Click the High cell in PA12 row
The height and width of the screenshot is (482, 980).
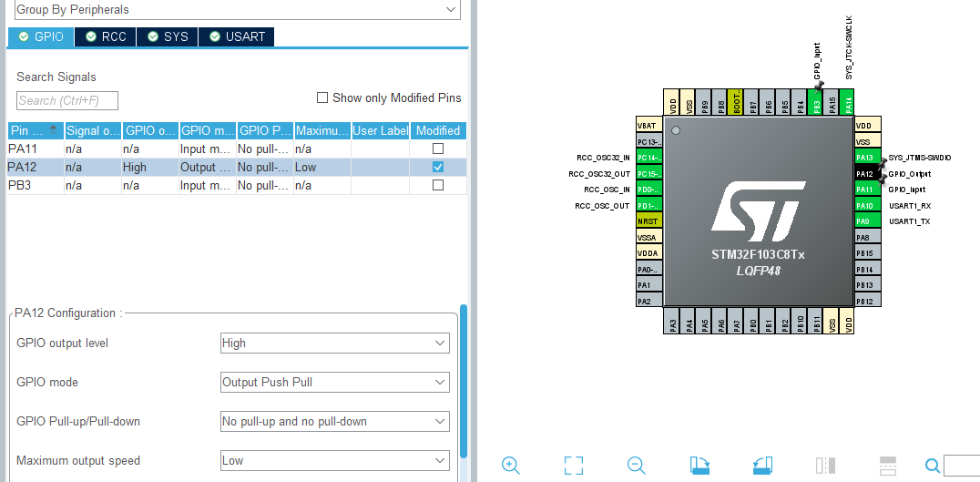point(150,167)
